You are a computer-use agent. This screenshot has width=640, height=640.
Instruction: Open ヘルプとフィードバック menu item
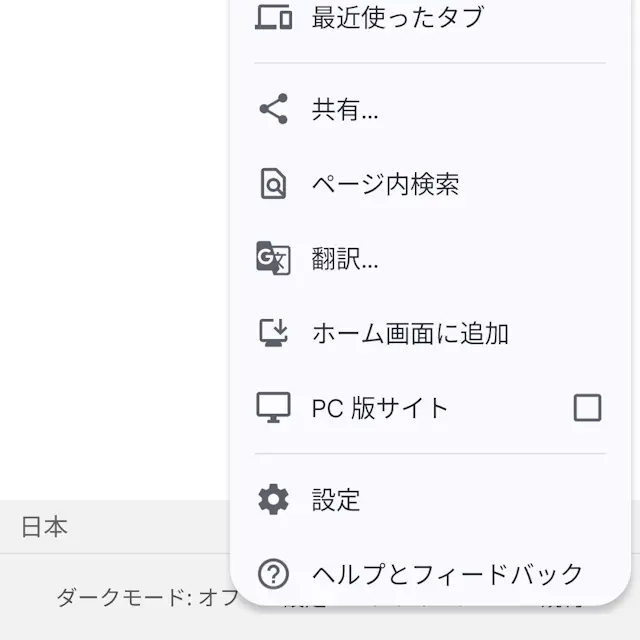pyautogui.click(x=447, y=574)
